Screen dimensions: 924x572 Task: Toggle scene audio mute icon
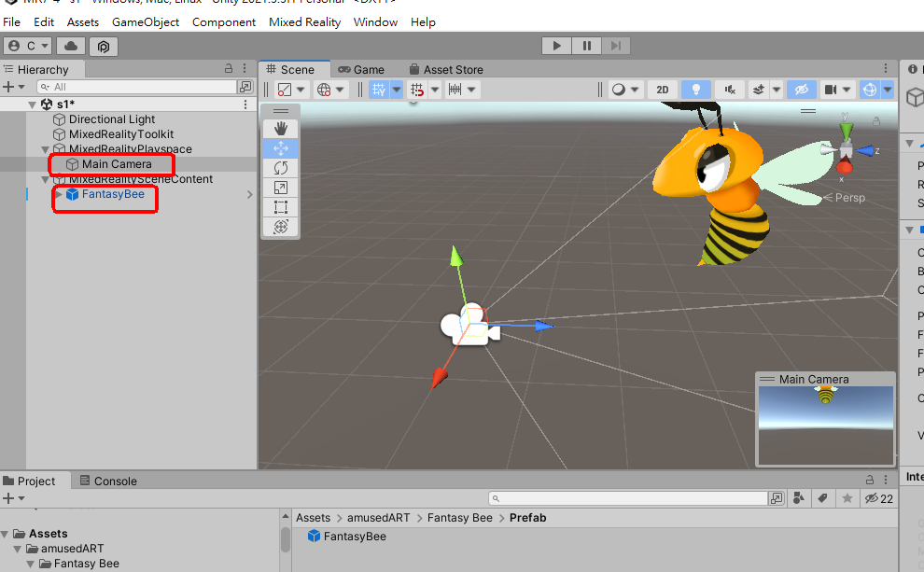[x=730, y=90]
